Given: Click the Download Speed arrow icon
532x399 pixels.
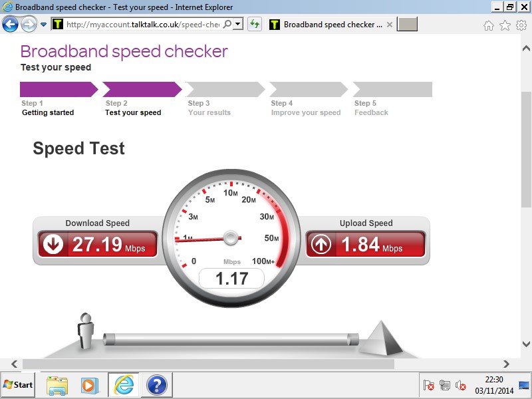Looking at the screenshot, I should click(52, 244).
